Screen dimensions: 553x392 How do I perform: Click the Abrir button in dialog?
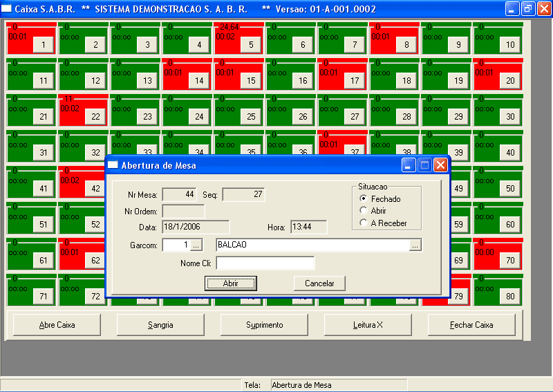231,283
